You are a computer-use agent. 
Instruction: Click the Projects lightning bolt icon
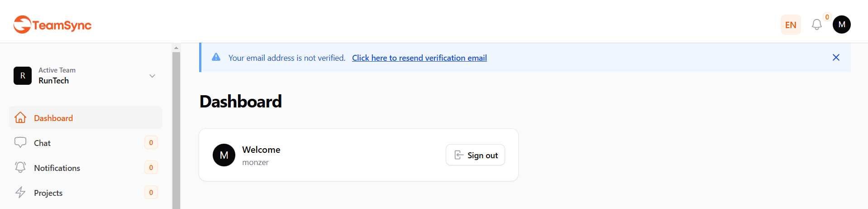point(20,193)
